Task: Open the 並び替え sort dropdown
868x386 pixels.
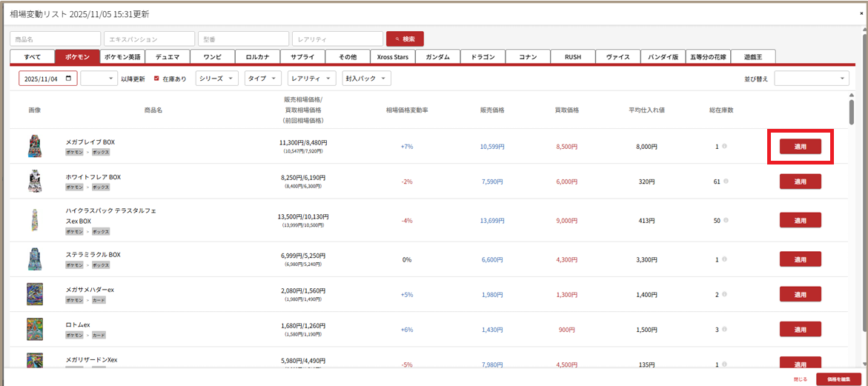Action: pos(811,79)
